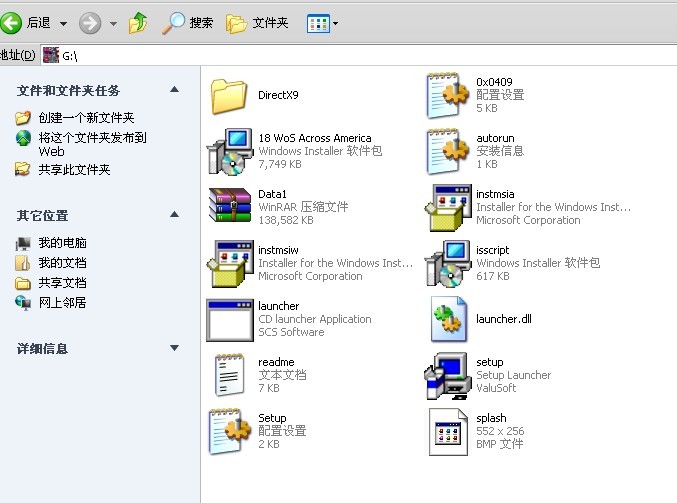Click the dimensions text '552 x 256'

(x=500, y=431)
